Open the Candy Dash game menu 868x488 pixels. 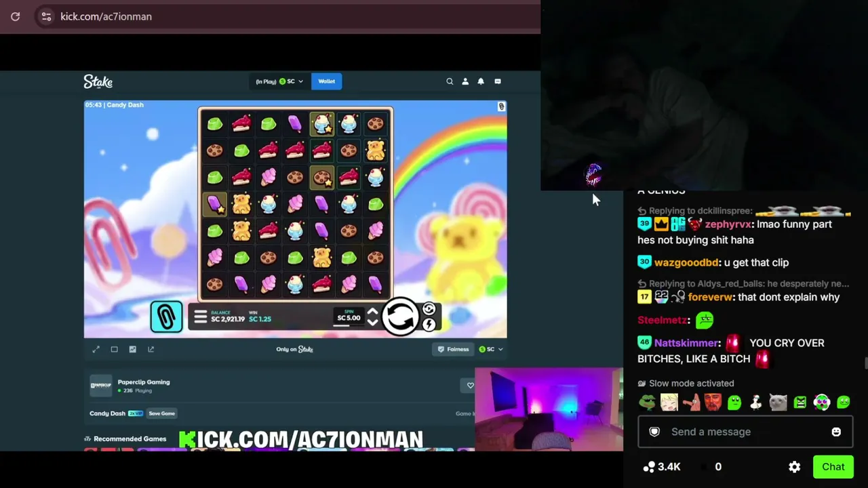199,317
